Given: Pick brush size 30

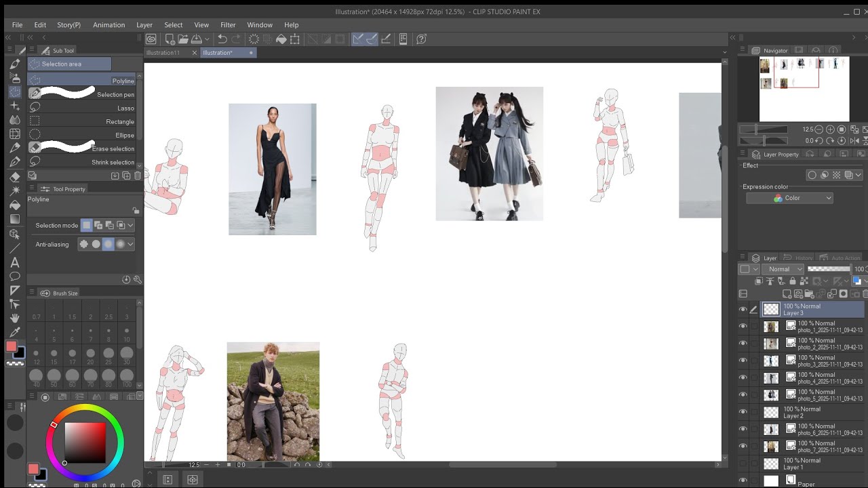Looking at the screenshot, I should tap(127, 356).
